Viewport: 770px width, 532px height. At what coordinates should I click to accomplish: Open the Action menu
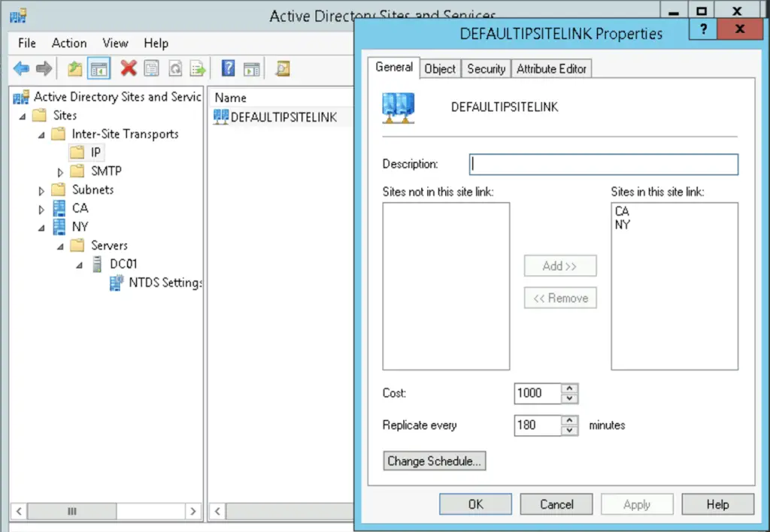coord(69,43)
